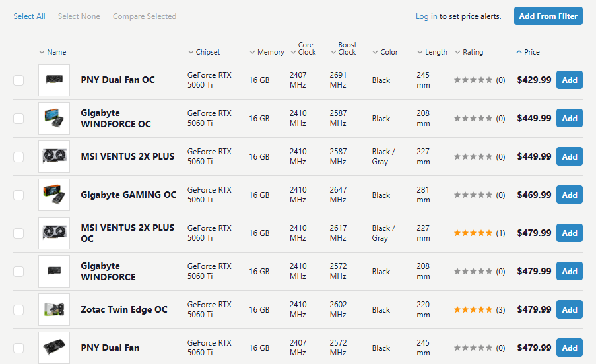
Task: Open the PNY Dual Fan $479.99 thumbnail
Action: [x=54, y=348]
